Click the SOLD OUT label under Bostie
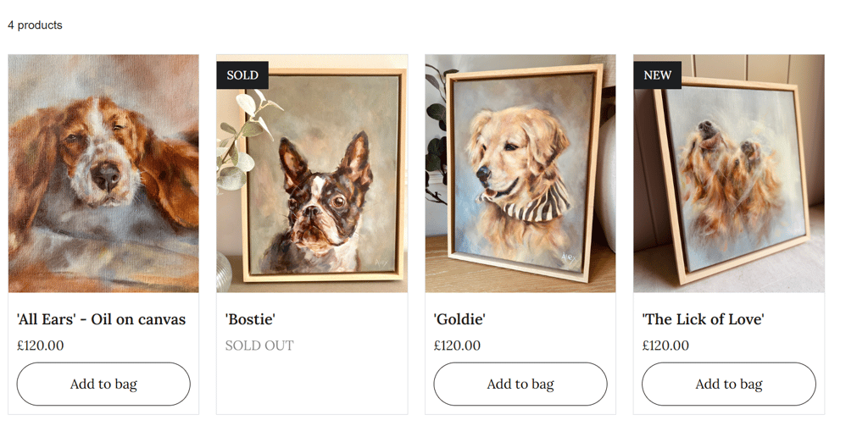The image size is (868, 437). click(x=259, y=346)
